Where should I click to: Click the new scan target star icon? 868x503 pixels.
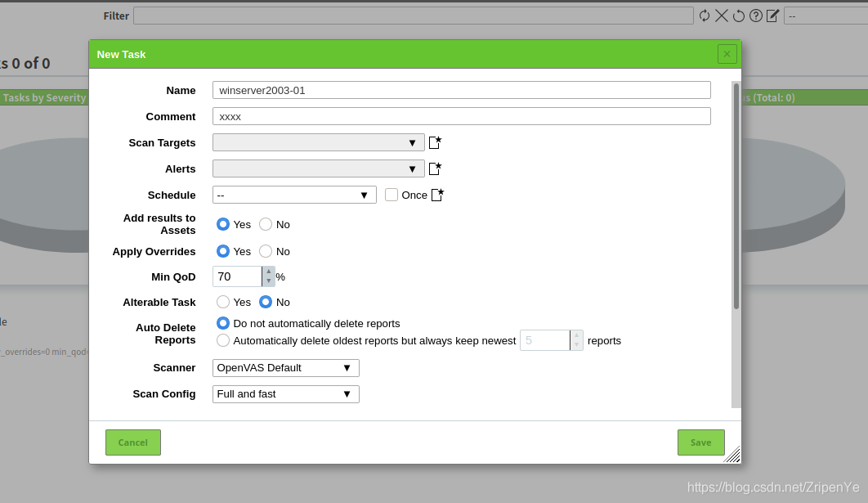point(435,142)
